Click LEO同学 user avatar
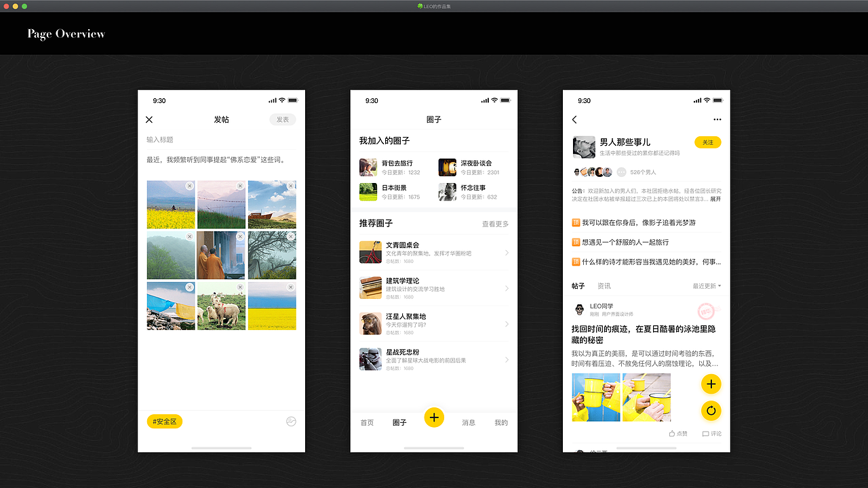Image resolution: width=868 pixels, height=488 pixels. point(579,309)
